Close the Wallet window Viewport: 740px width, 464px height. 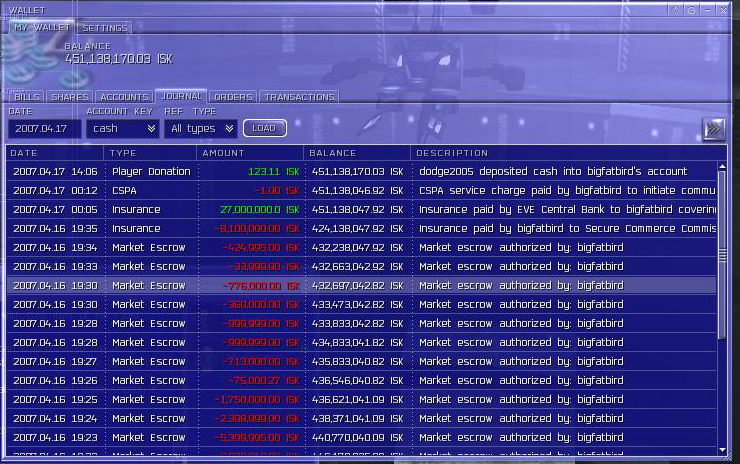(723, 10)
